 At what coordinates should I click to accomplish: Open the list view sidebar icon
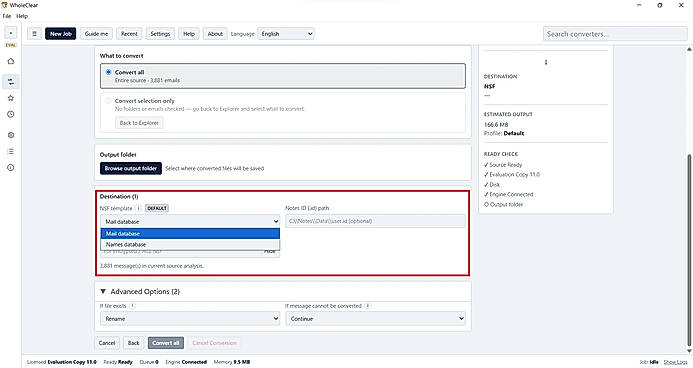(x=11, y=152)
